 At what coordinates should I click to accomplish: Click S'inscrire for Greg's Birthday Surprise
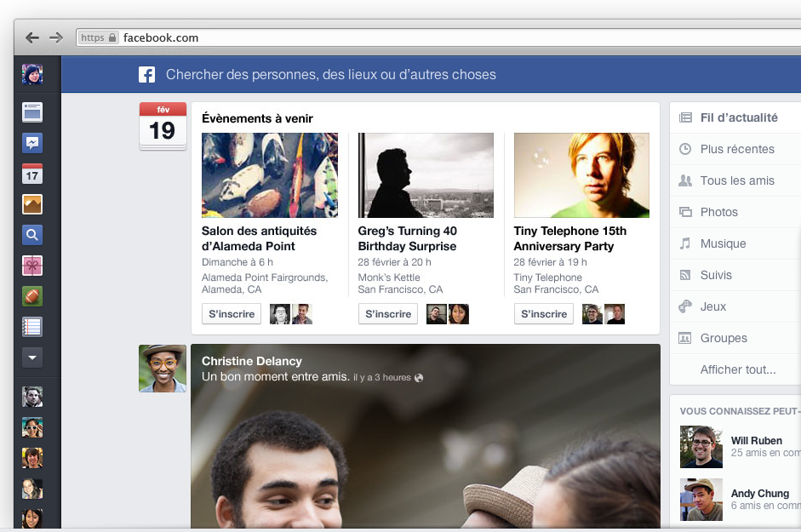tap(387, 314)
